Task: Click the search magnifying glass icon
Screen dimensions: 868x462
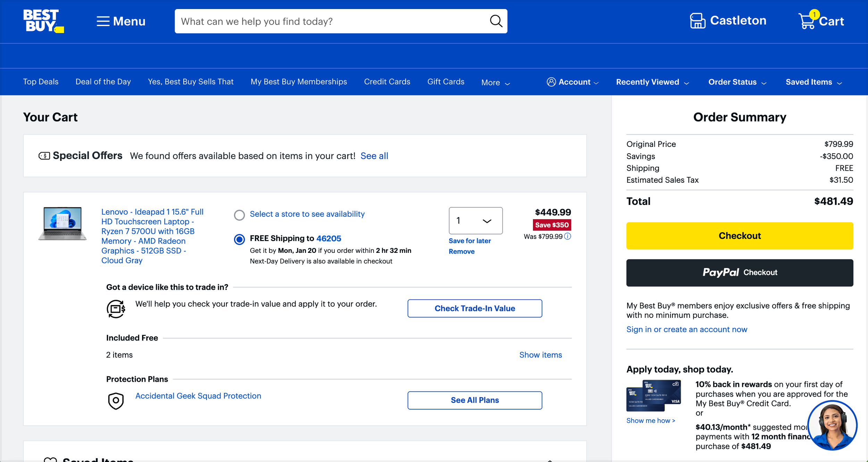Action: click(x=496, y=21)
